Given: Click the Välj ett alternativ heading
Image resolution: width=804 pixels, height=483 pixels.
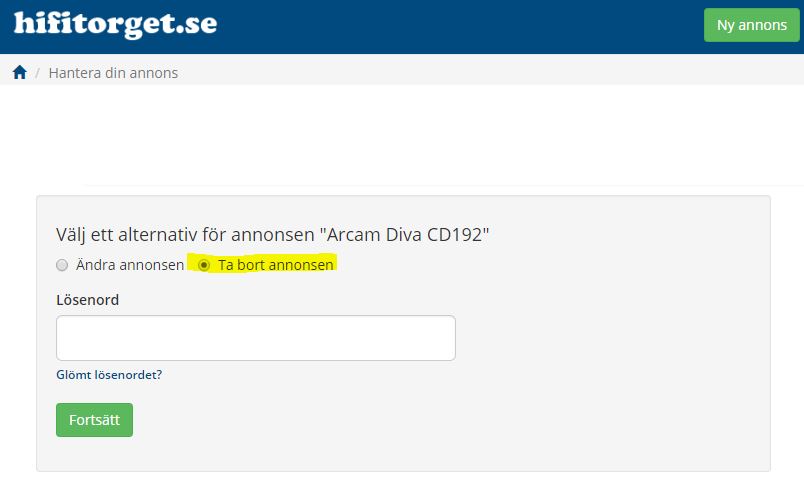Looking at the screenshot, I should (x=272, y=235).
